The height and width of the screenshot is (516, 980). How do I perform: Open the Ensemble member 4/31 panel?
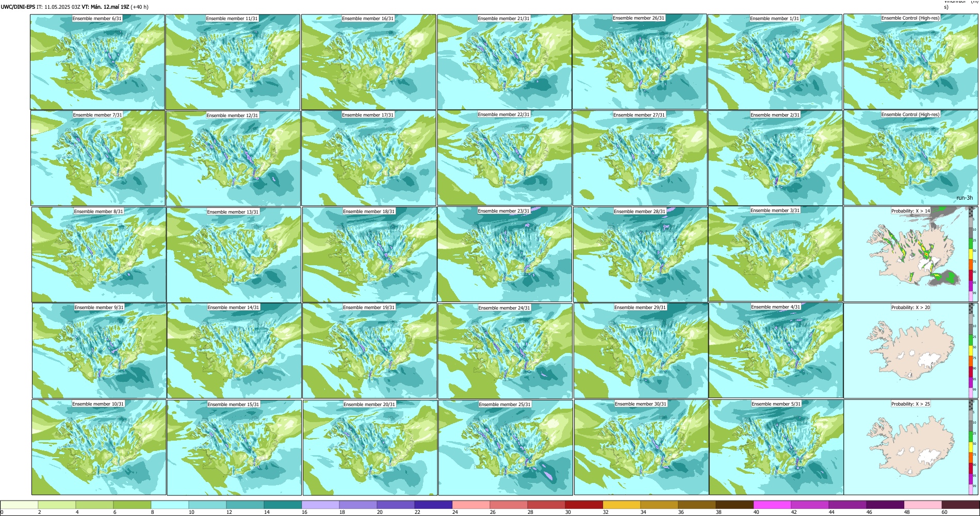coord(776,350)
